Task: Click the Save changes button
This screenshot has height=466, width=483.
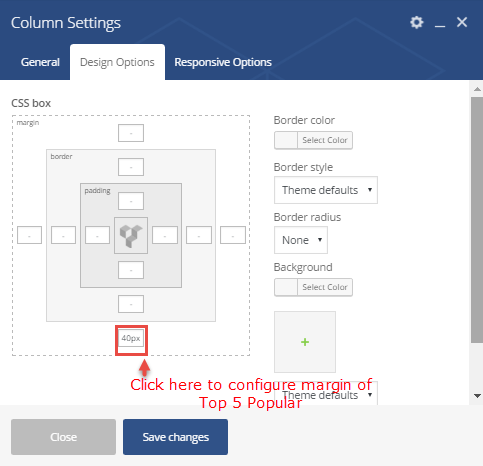Action: pos(175,437)
